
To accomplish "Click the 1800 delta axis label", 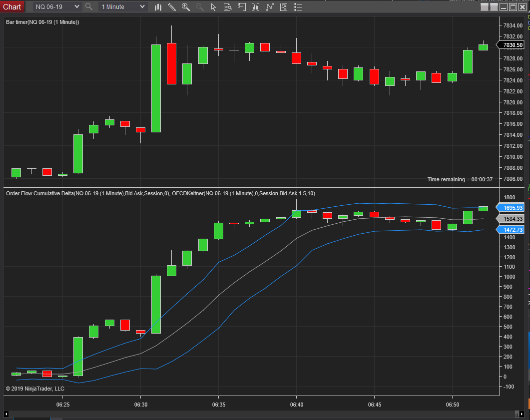I will 510,197.
